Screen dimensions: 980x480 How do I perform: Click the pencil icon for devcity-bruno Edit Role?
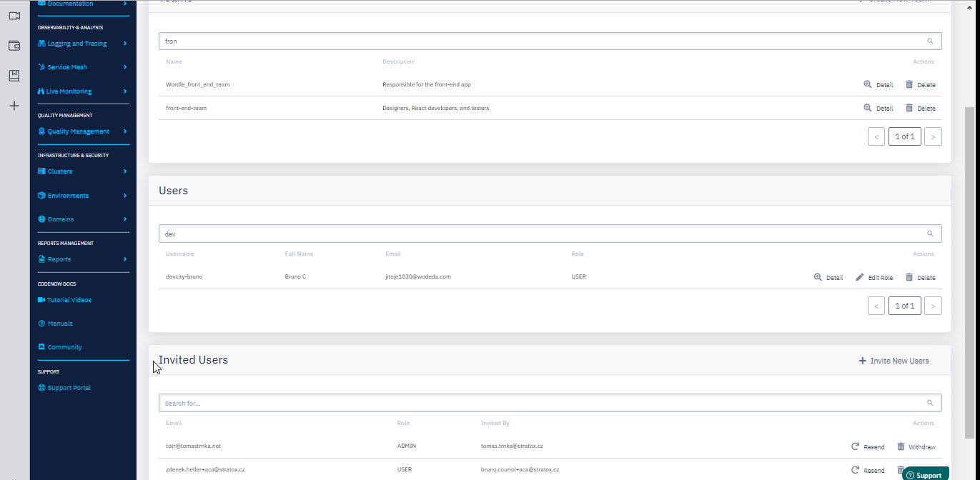click(860, 277)
